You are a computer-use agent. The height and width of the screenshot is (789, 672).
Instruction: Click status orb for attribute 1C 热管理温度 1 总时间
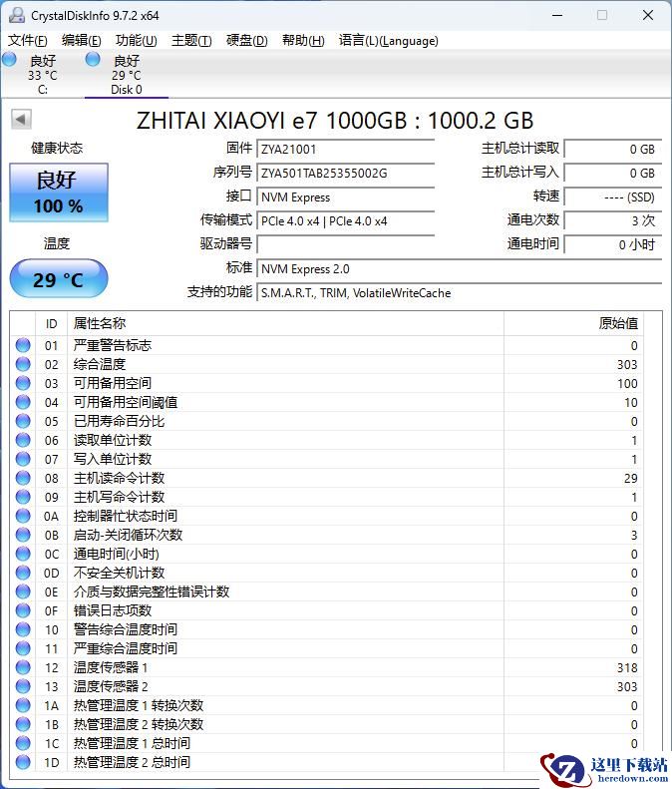[x=23, y=743]
